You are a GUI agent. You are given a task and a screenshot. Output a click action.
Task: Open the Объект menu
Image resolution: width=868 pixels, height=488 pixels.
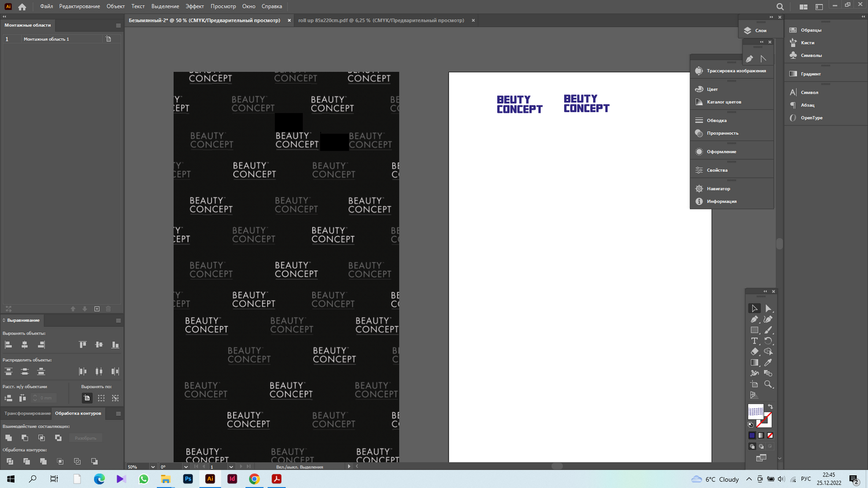click(116, 6)
